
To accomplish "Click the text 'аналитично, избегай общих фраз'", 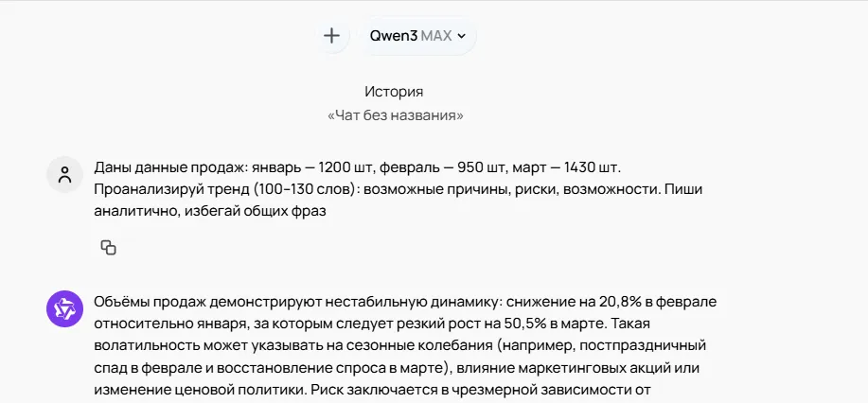I will (x=210, y=211).
